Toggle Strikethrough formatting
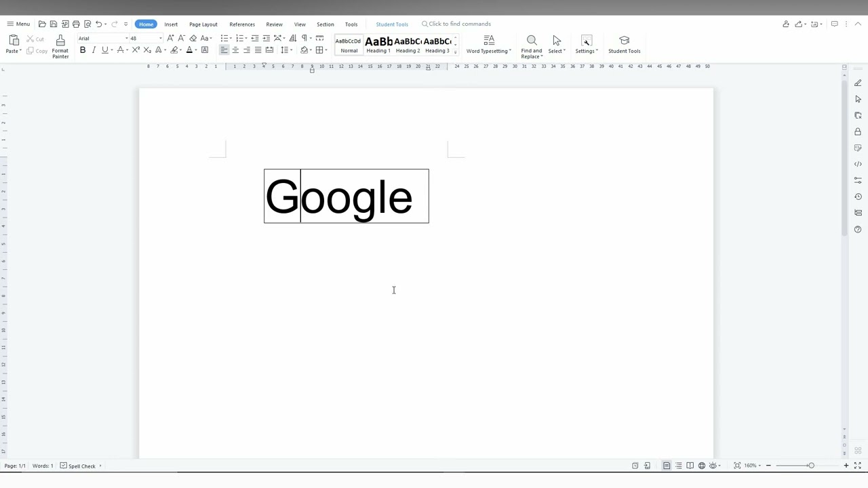This screenshot has width=868, height=488. pos(120,50)
